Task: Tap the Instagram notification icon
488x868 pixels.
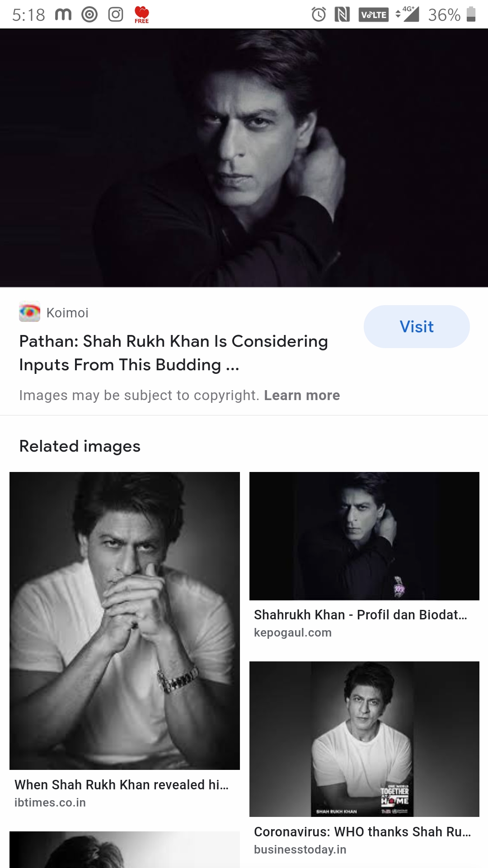Action: 116,15
